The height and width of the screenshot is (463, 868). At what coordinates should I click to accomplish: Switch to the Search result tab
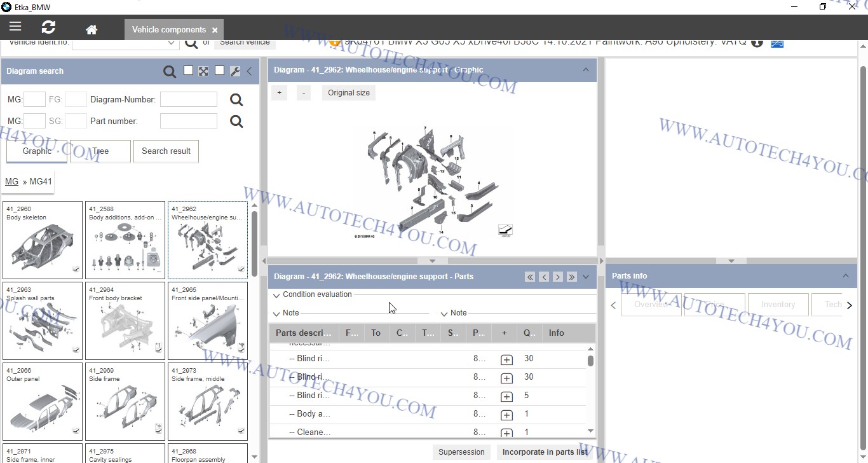point(166,151)
